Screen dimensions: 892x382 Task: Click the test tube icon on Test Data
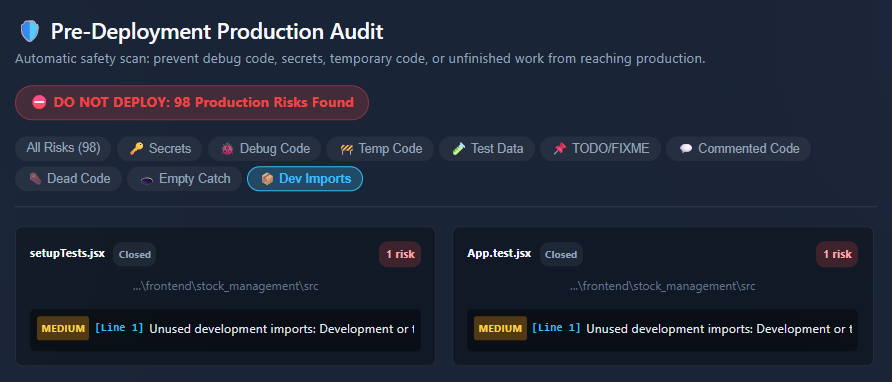click(459, 149)
